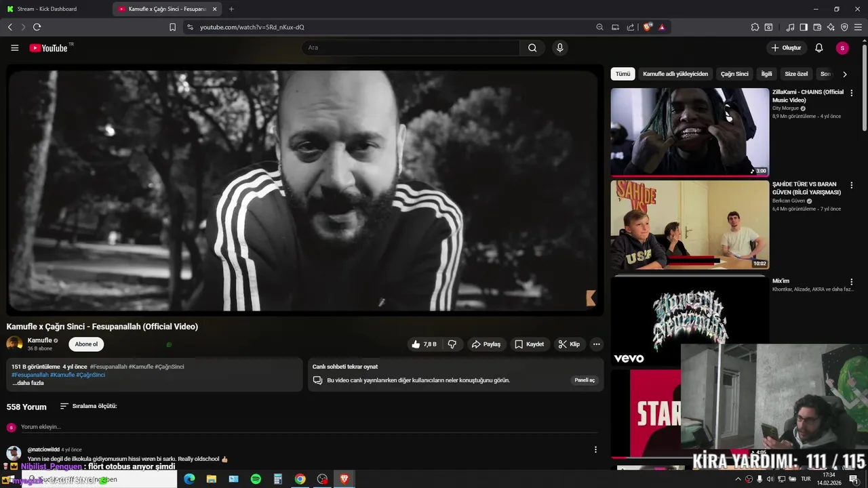868x488 pixels.
Task: Open options menu on @natciowildd comment
Action: click(595, 449)
